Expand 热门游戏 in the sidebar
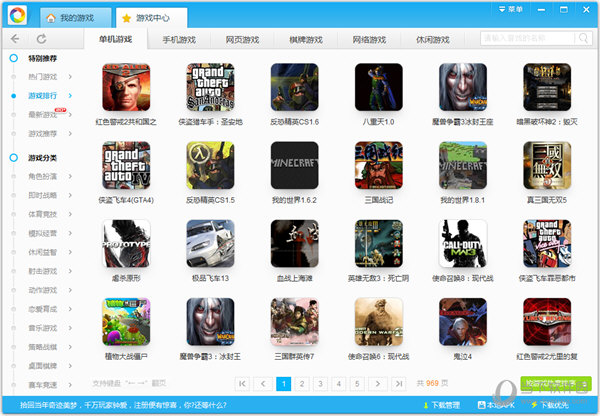Viewport: 600px width, 416px height. [x=43, y=77]
